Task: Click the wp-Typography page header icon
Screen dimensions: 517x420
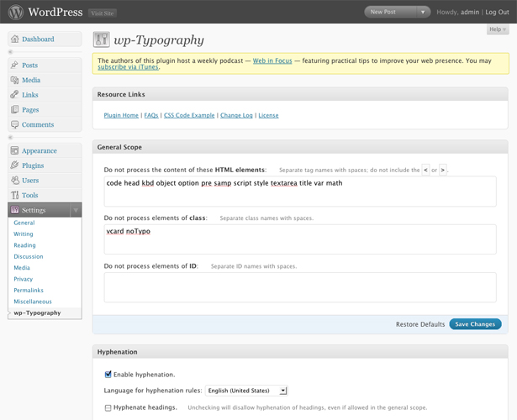Action: click(x=101, y=39)
